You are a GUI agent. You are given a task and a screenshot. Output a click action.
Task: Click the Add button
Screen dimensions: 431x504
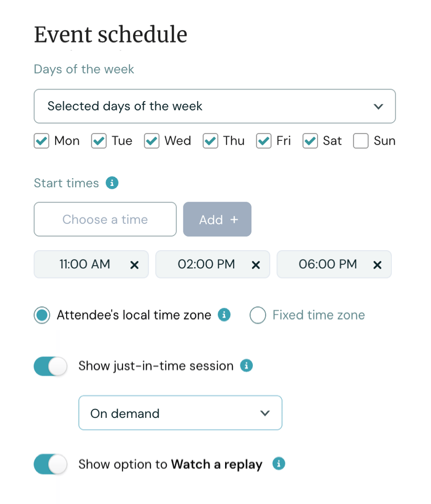click(x=217, y=219)
